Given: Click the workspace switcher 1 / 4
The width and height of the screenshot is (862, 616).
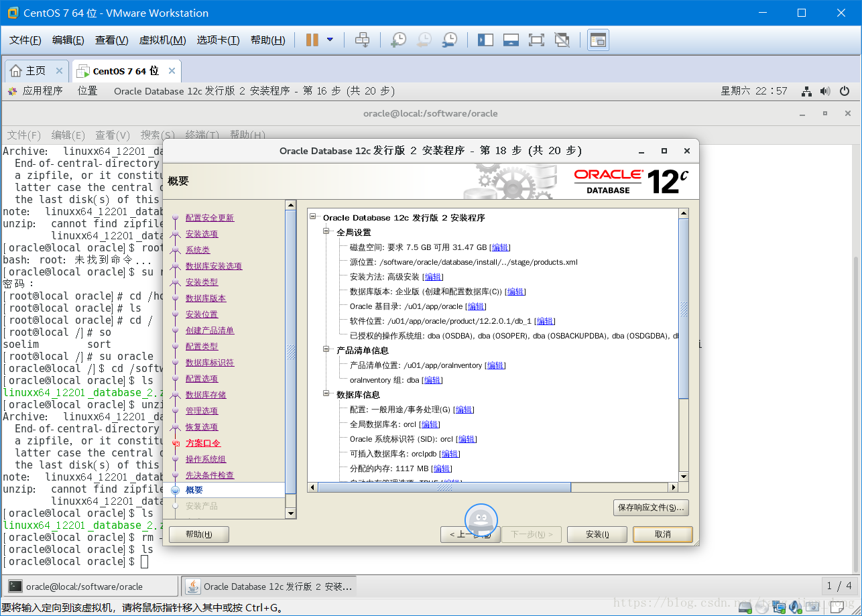Looking at the screenshot, I should tap(839, 587).
